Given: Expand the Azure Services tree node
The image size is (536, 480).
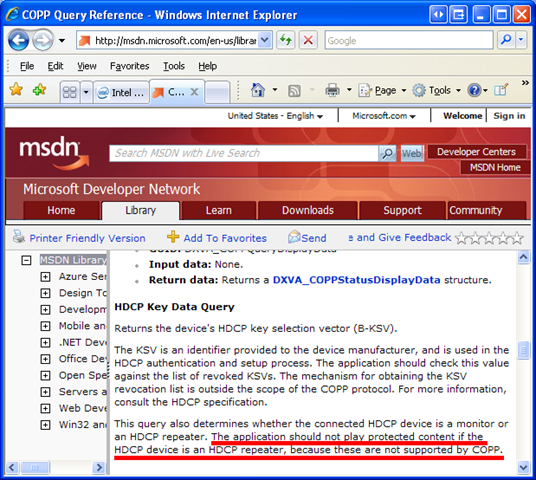Looking at the screenshot, I should 45,277.
